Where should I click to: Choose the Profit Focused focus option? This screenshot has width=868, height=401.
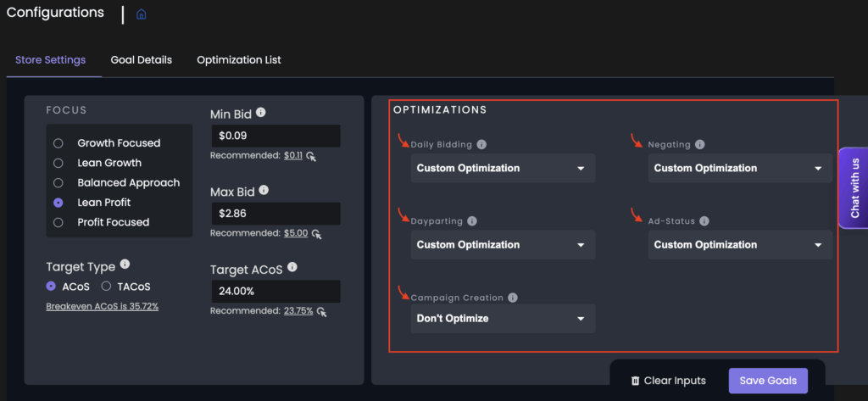(58, 222)
